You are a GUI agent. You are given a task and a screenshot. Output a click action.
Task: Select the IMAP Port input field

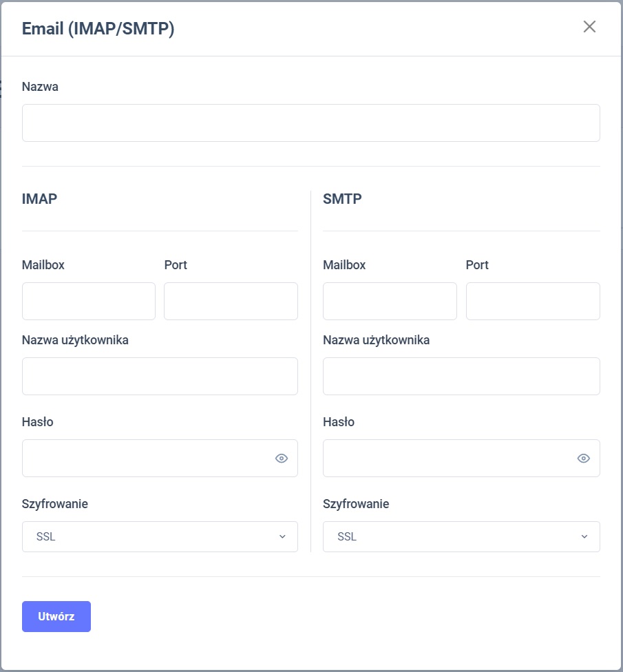(231, 302)
